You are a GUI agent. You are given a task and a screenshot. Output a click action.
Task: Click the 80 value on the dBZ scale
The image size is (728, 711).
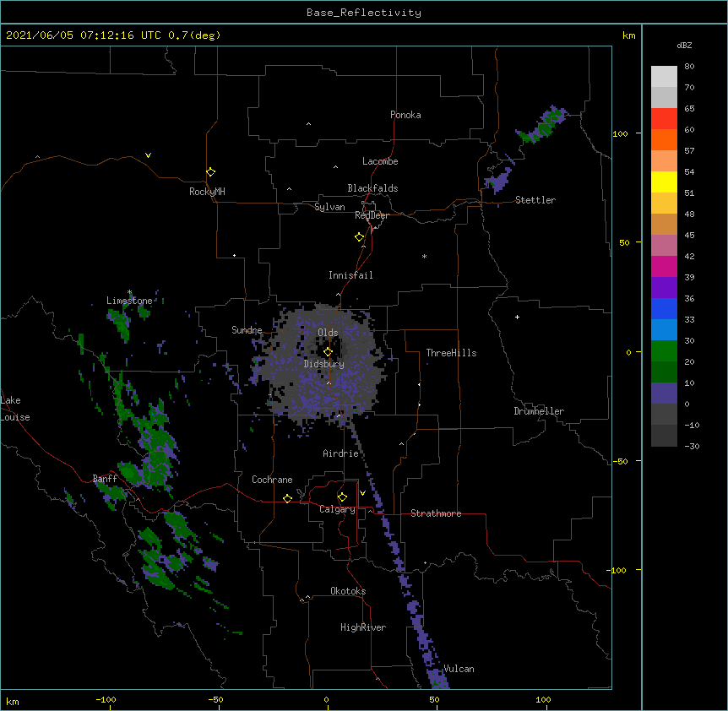pos(689,67)
